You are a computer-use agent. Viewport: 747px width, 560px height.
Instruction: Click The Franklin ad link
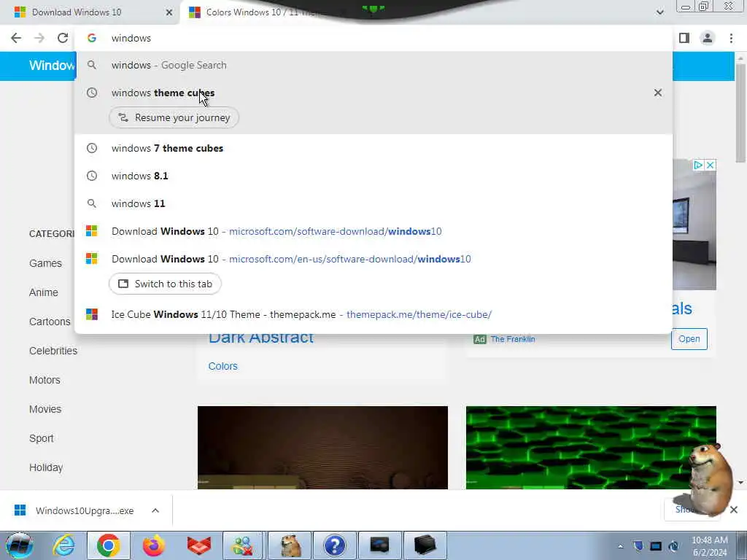click(x=513, y=339)
